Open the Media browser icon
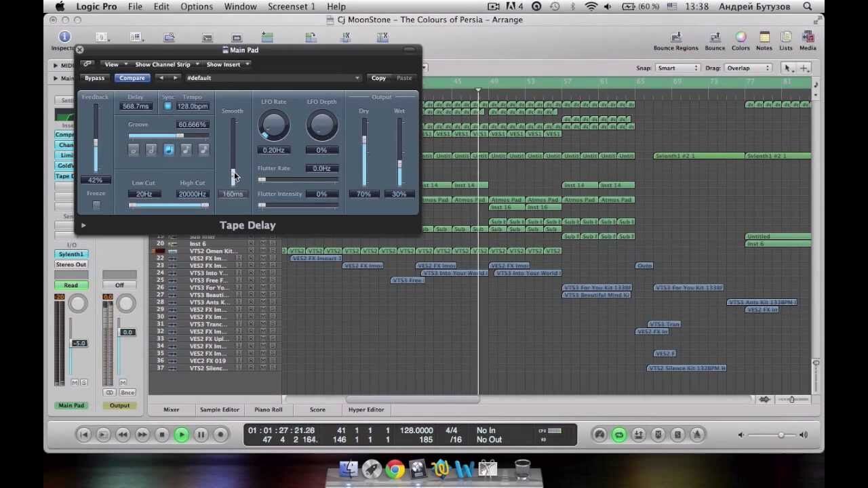The image size is (868, 488). click(x=808, y=37)
